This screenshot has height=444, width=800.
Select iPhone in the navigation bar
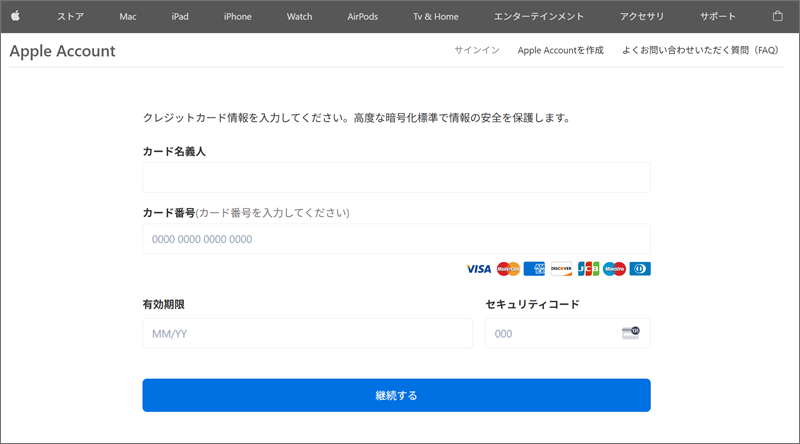tap(237, 16)
